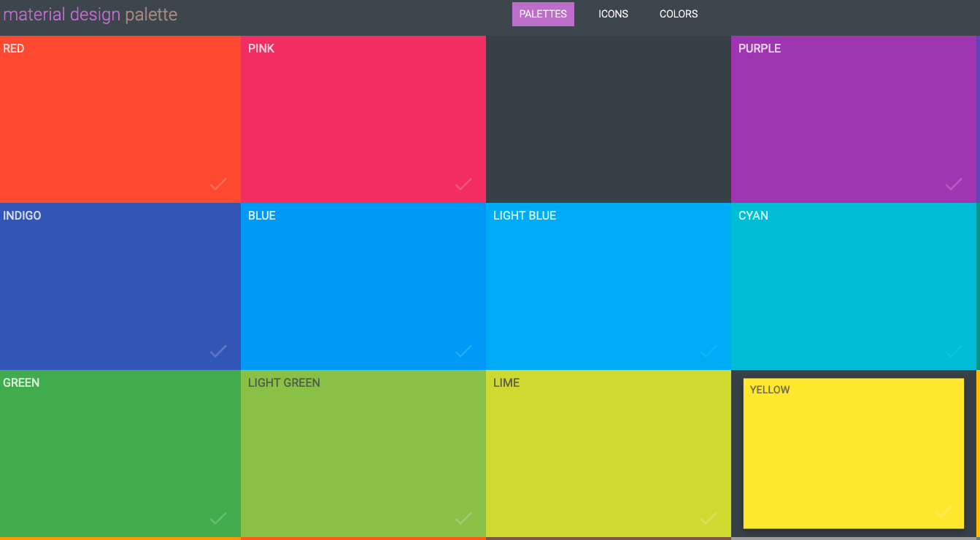This screenshot has width=980, height=540.
Task: Select the LIME color tile
Action: tap(608, 452)
